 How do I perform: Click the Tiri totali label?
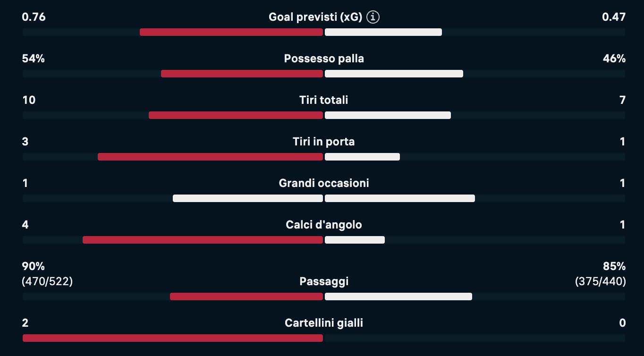(x=324, y=100)
